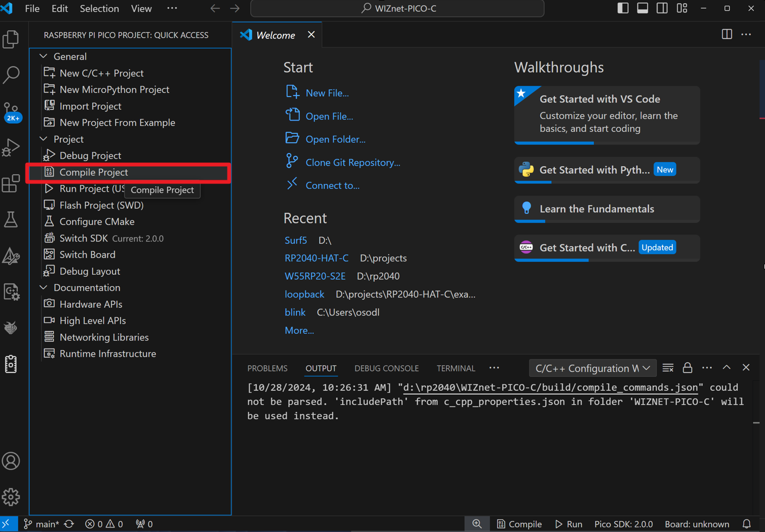
Task: Maximize the panel with up chevron
Action: pyautogui.click(x=726, y=368)
